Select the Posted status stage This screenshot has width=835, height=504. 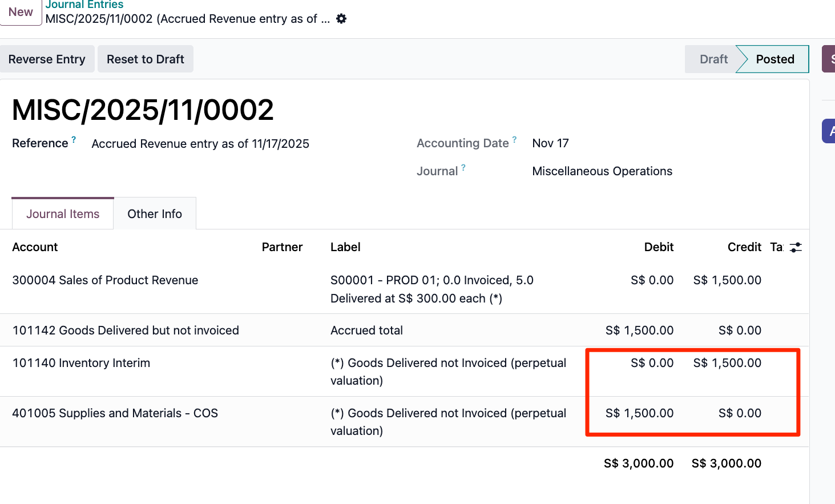pos(775,59)
